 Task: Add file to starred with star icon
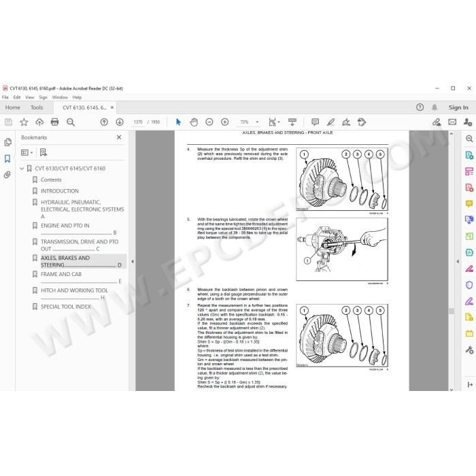24,122
